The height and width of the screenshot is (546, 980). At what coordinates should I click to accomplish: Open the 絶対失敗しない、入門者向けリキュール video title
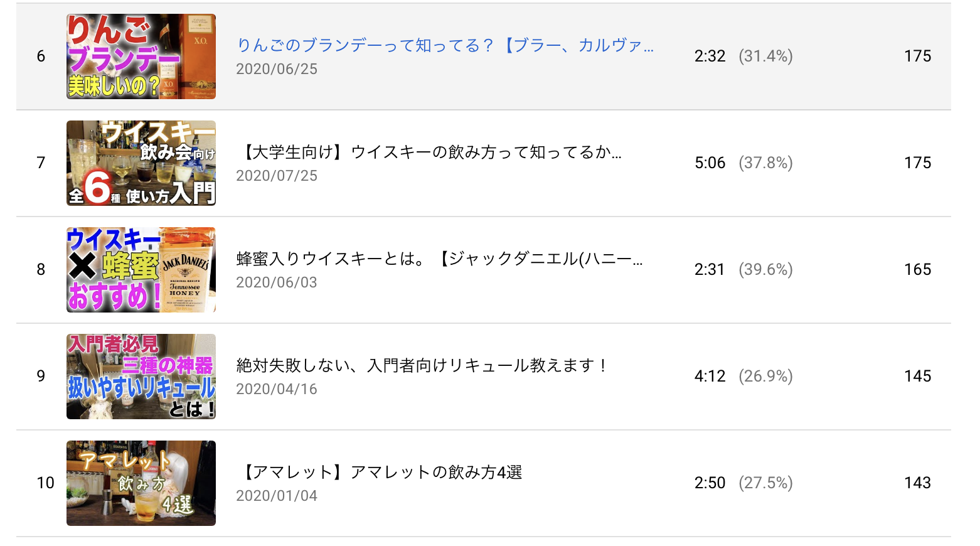click(422, 365)
